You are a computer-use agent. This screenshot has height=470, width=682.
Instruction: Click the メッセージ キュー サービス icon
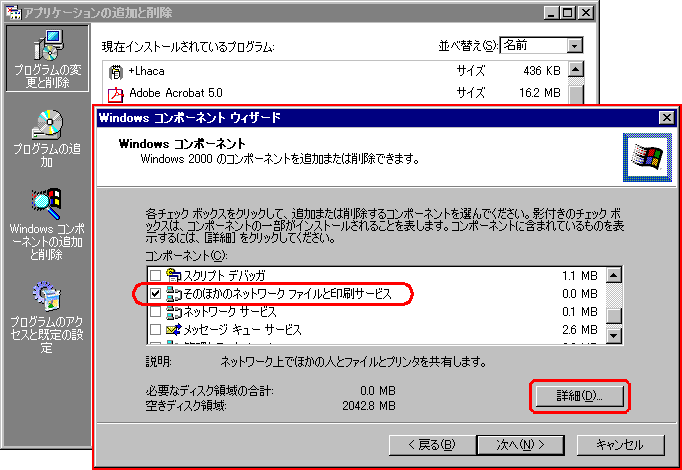point(174,330)
